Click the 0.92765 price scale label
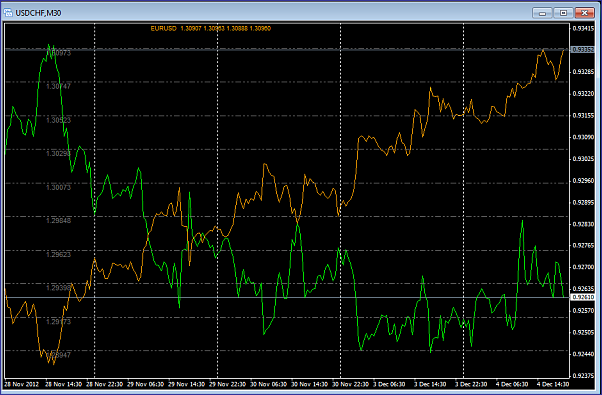The image size is (602, 395). pyautogui.click(x=583, y=245)
